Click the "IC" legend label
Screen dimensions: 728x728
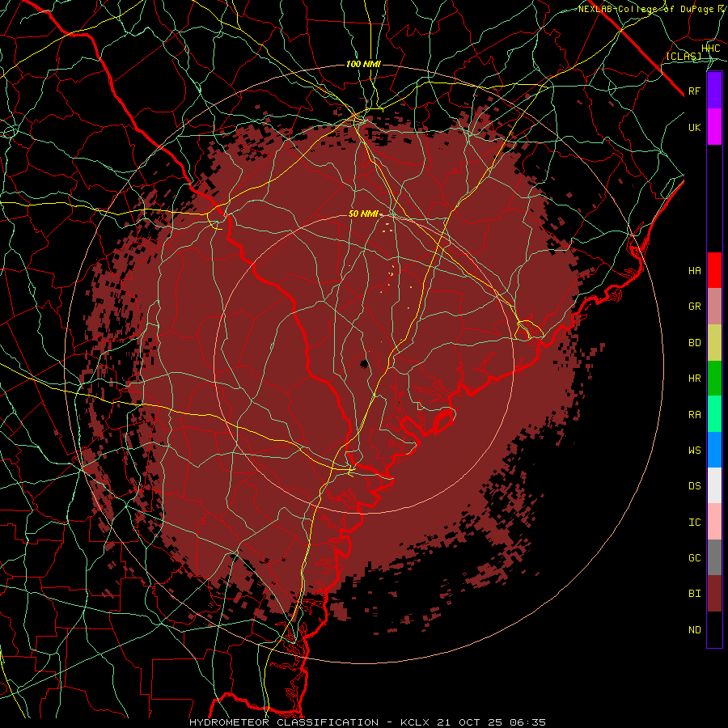coord(695,523)
